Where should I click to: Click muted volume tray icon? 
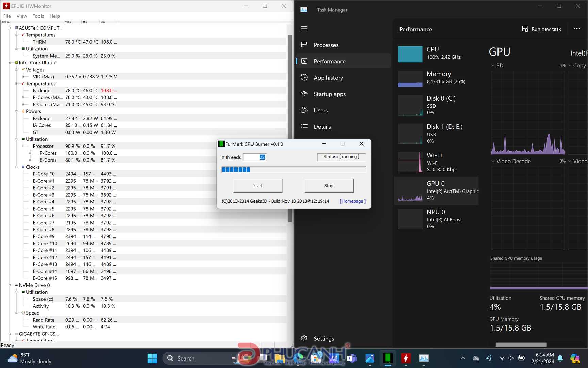[x=511, y=358]
